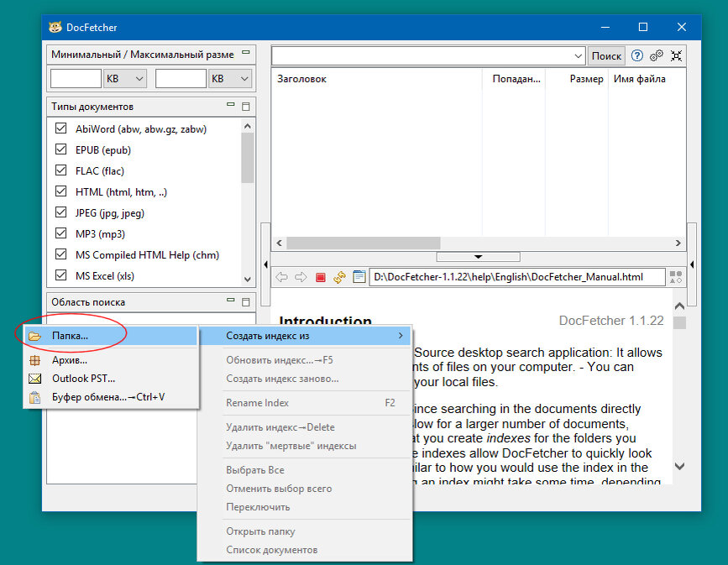Choose Обновить индекс... in context menu
728x565 pixels.
point(305,360)
